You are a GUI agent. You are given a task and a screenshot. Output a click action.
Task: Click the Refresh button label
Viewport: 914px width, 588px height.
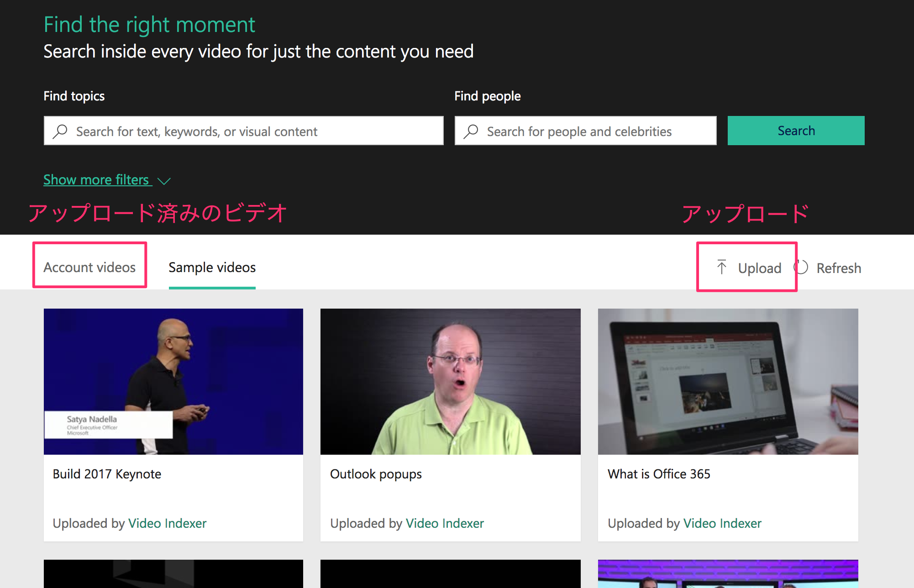(839, 268)
